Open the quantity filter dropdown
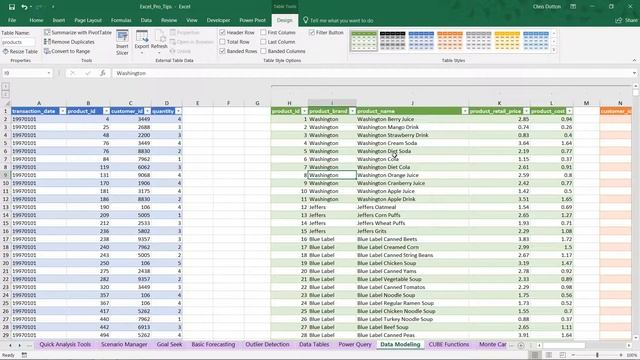Viewport: 640px width, 360px height. (x=178, y=111)
